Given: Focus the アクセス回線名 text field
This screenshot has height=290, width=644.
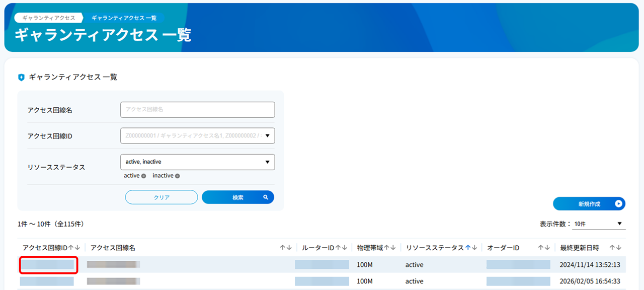Looking at the screenshot, I should click(x=197, y=109).
